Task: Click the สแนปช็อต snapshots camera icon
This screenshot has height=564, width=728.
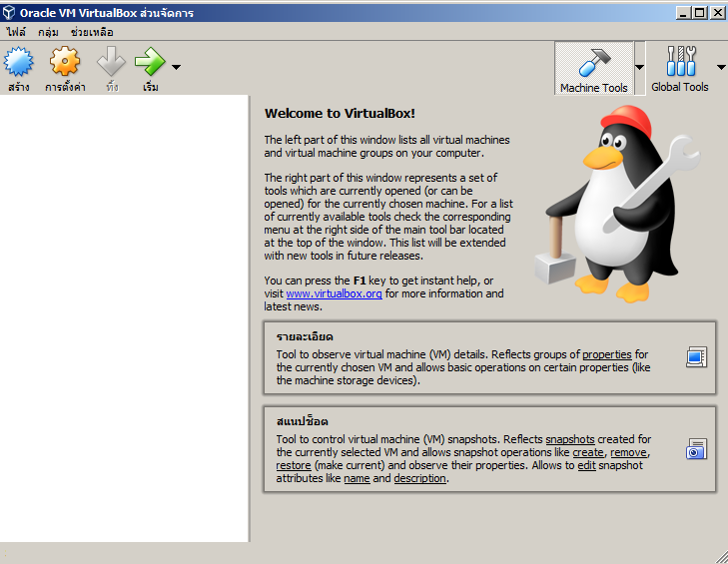Action: point(696,449)
